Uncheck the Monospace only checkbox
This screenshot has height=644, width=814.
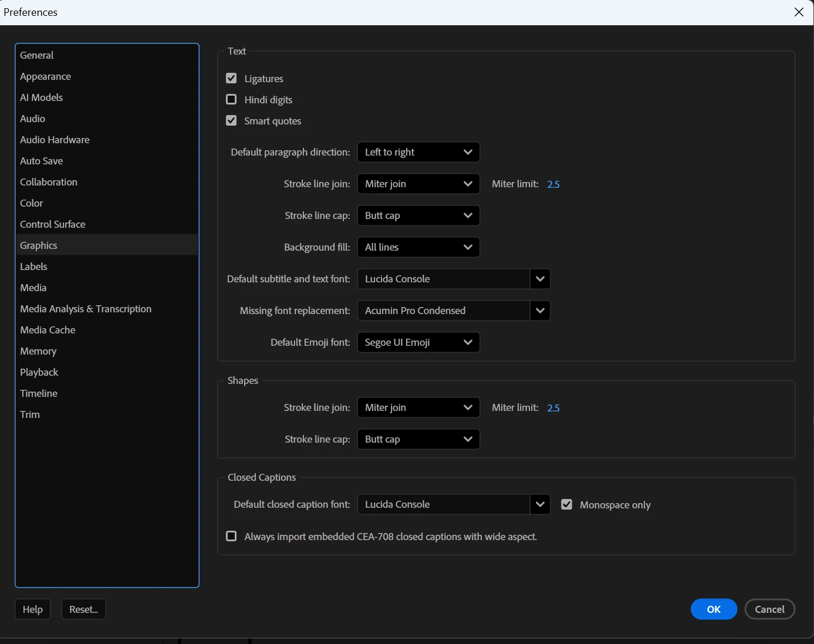tap(566, 504)
